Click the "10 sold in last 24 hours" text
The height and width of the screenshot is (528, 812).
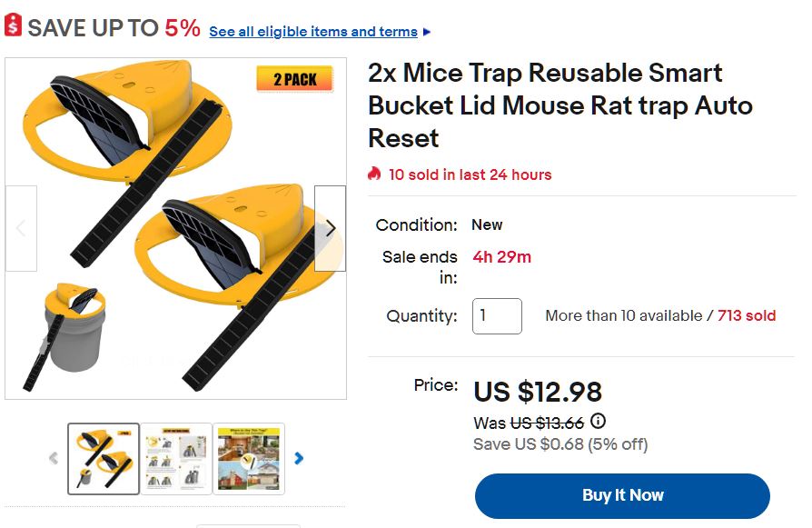click(470, 174)
